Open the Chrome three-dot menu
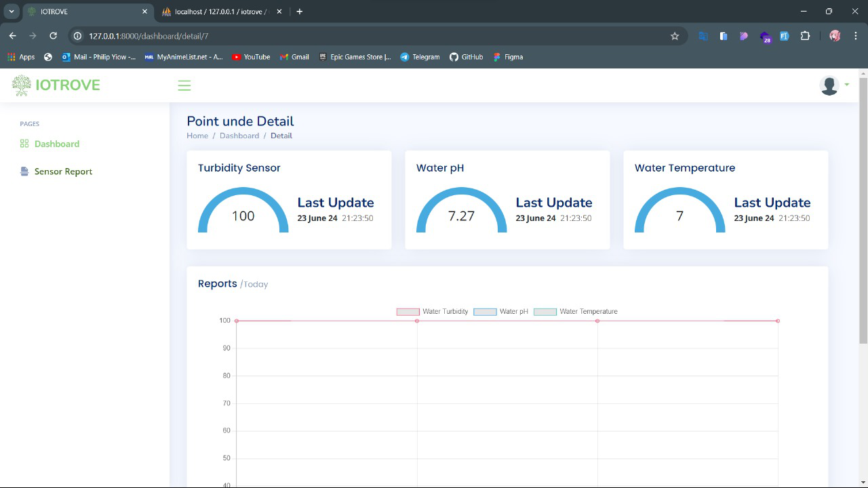Image resolution: width=868 pixels, height=488 pixels. (x=855, y=36)
